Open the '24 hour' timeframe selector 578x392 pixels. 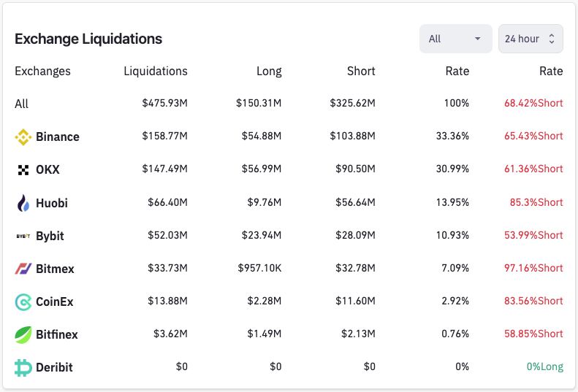[531, 39]
